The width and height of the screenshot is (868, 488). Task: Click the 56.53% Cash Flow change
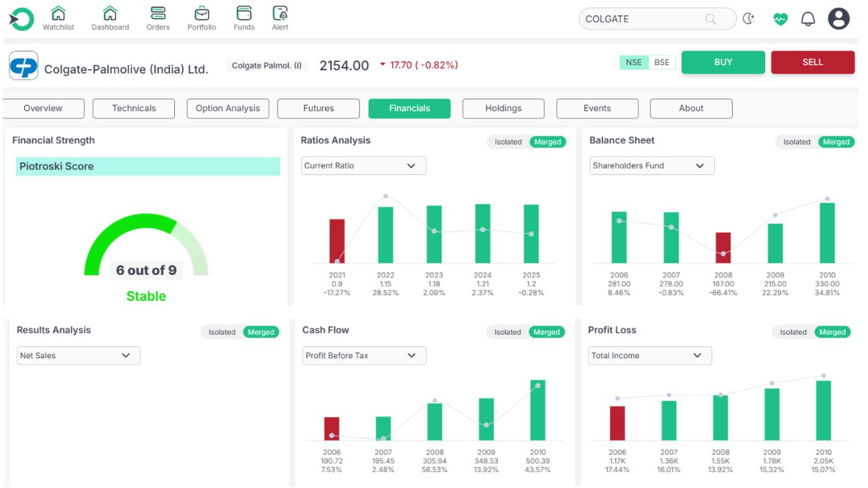tap(435, 470)
